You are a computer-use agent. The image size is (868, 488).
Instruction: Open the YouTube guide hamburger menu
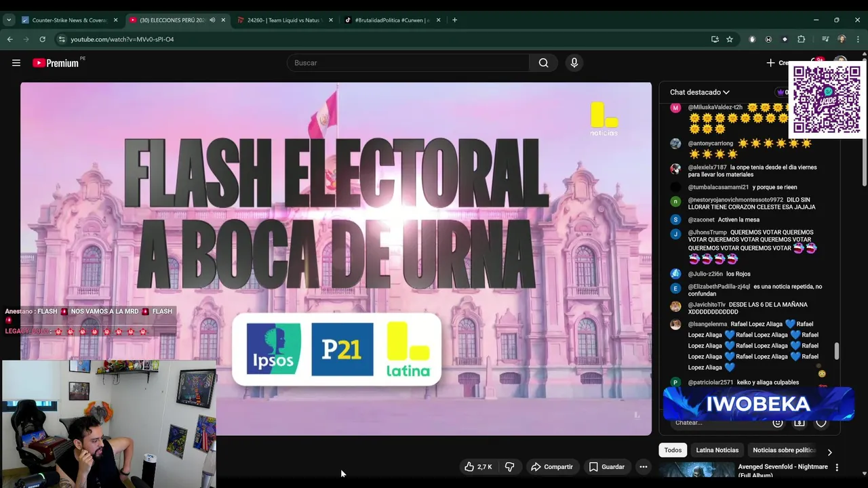point(16,63)
